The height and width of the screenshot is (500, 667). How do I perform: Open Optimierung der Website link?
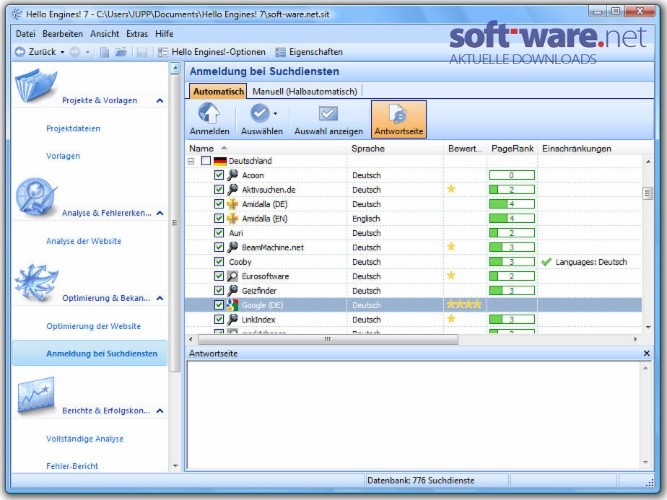pos(94,326)
